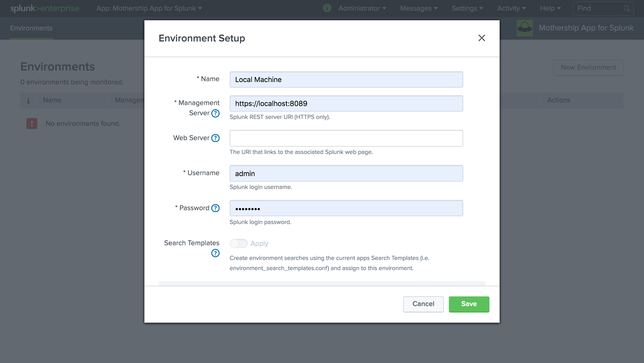Click the Environment Setup dialog title
The width and height of the screenshot is (644, 363).
(x=202, y=38)
